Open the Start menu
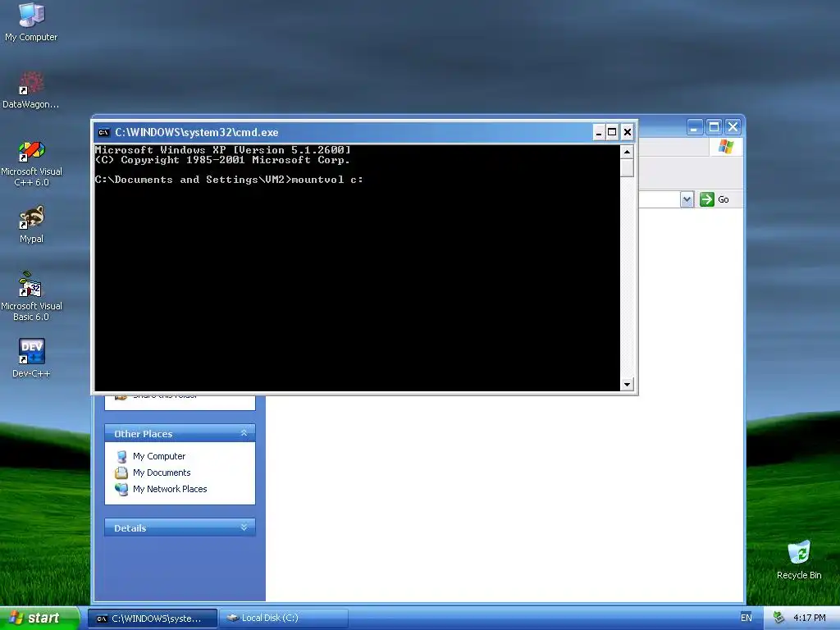 [39, 618]
